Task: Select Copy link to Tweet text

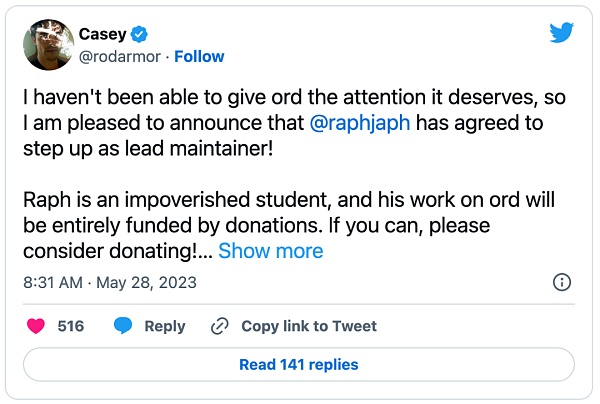Action: click(x=309, y=326)
